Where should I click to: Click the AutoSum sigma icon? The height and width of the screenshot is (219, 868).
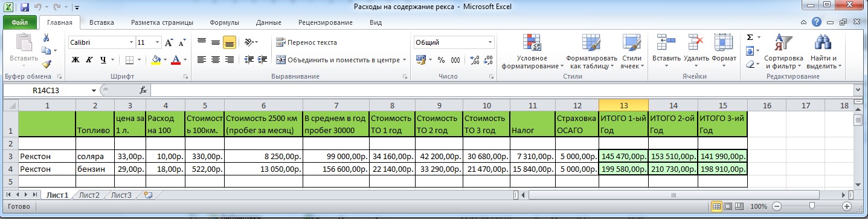pyautogui.click(x=750, y=38)
